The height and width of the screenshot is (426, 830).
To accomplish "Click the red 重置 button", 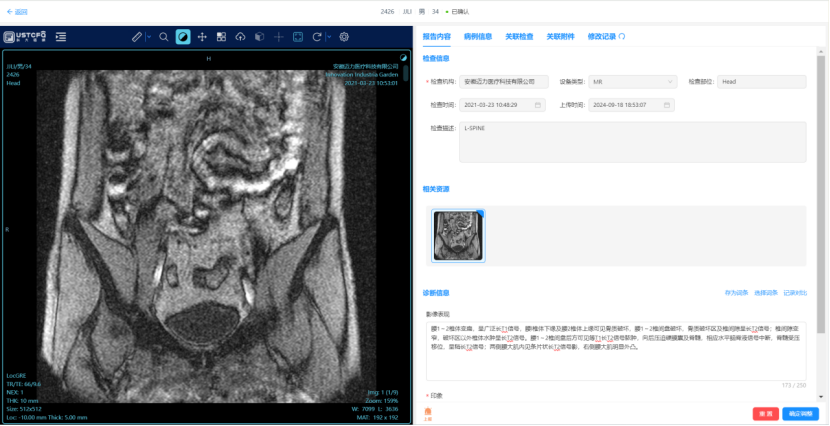I will (766, 413).
